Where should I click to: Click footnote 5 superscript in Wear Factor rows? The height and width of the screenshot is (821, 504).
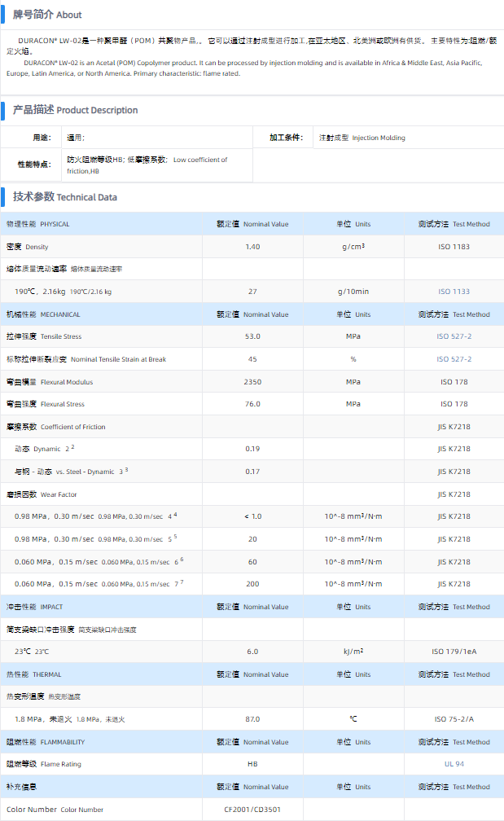[x=175, y=538]
